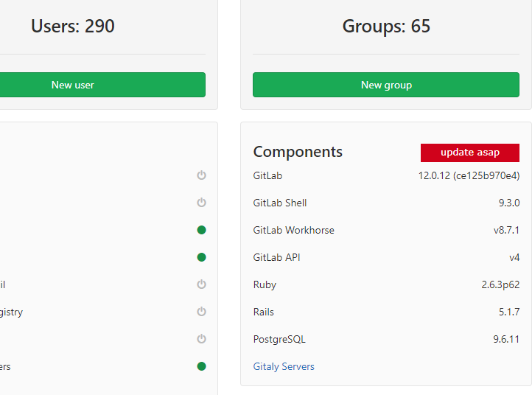The image size is (532, 395).
Task: Click the Users: 290 heading
Action: click(x=73, y=27)
